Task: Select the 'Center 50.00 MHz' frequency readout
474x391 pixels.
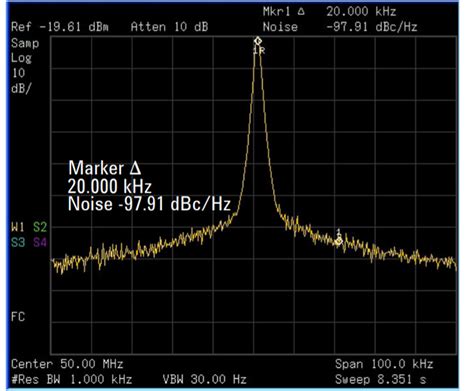Action: point(67,364)
